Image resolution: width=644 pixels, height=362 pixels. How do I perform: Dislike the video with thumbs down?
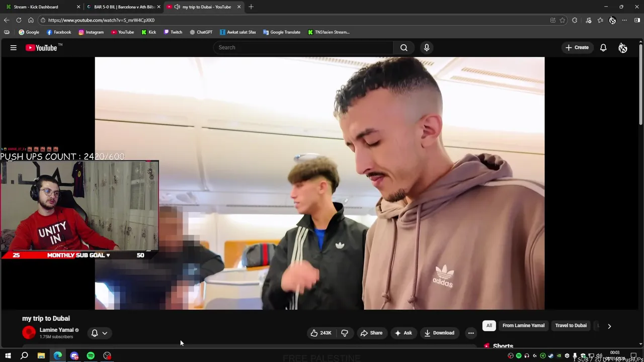(345, 333)
